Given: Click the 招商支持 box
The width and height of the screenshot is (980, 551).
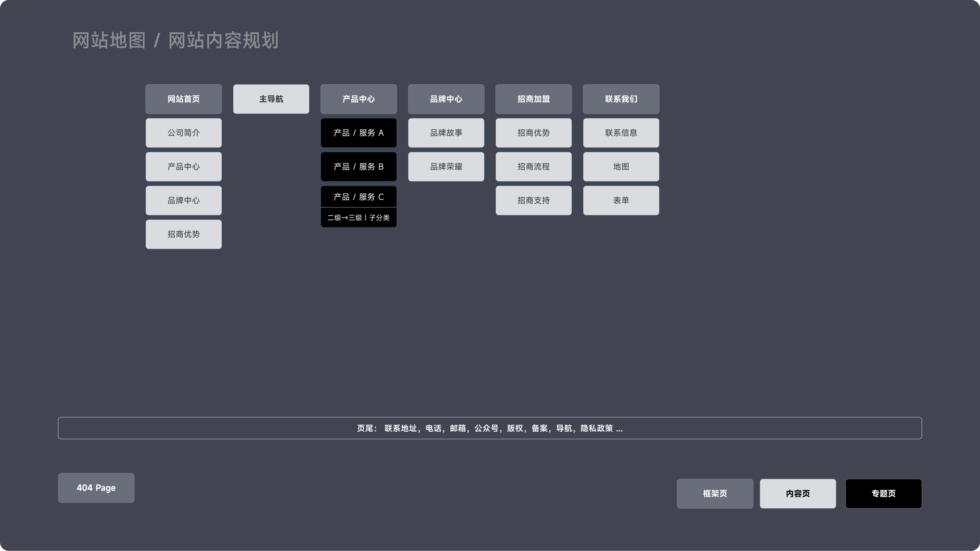Looking at the screenshot, I should coord(534,201).
